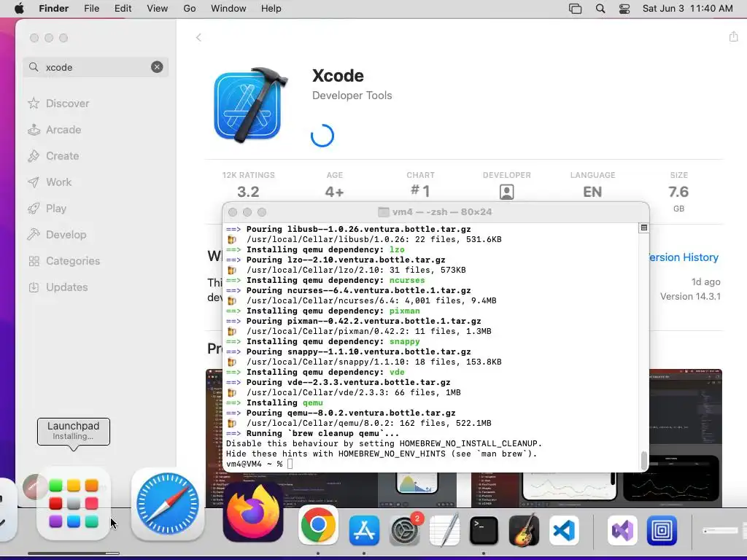
Task: Open Google Chrome from the Dock
Action: [318, 525]
